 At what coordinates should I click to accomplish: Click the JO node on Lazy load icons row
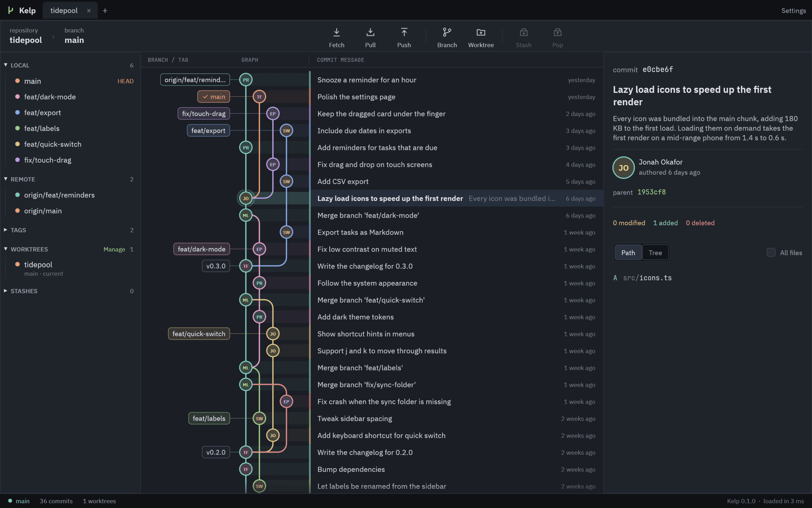tap(246, 198)
